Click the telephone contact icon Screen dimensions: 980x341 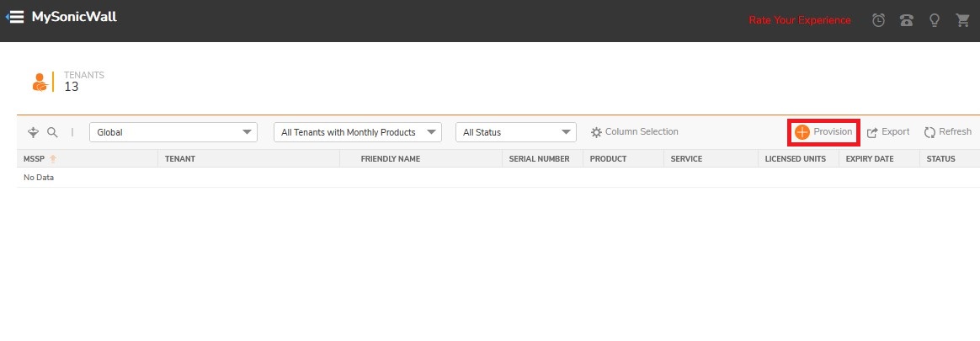click(x=906, y=20)
